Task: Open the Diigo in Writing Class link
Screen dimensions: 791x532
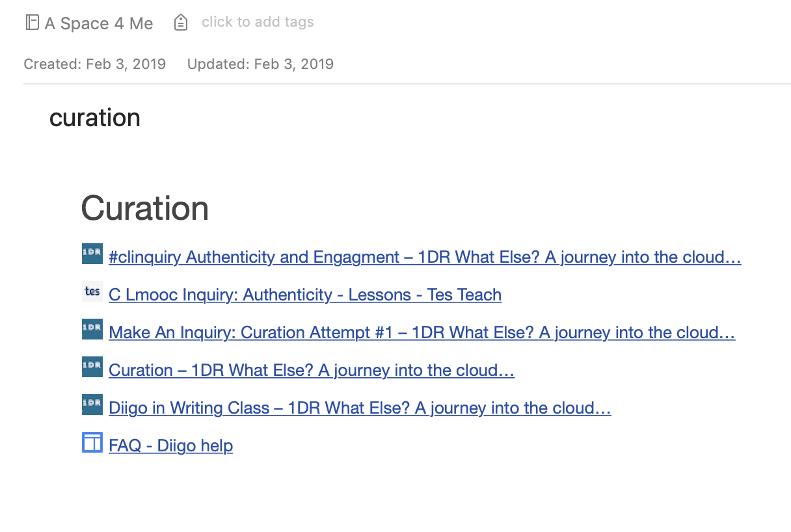Action: tap(360, 408)
